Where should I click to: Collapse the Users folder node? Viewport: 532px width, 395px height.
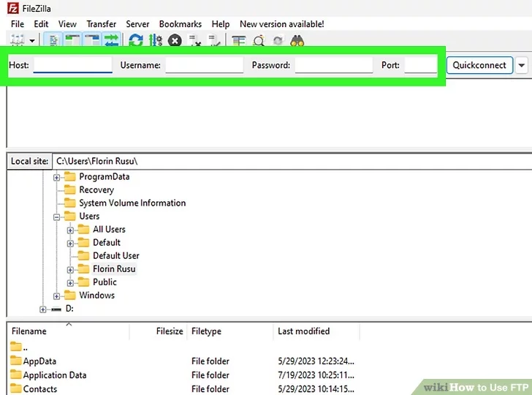tap(57, 217)
